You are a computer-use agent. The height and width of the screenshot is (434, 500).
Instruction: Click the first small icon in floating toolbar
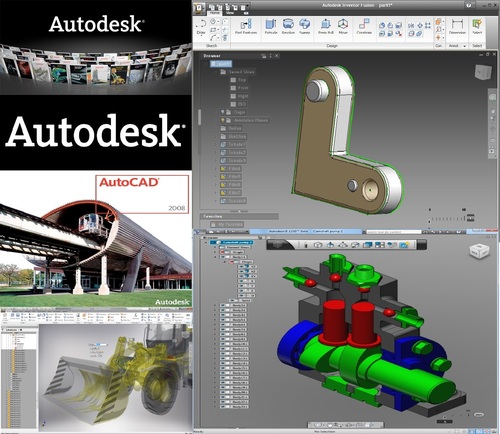point(305,245)
